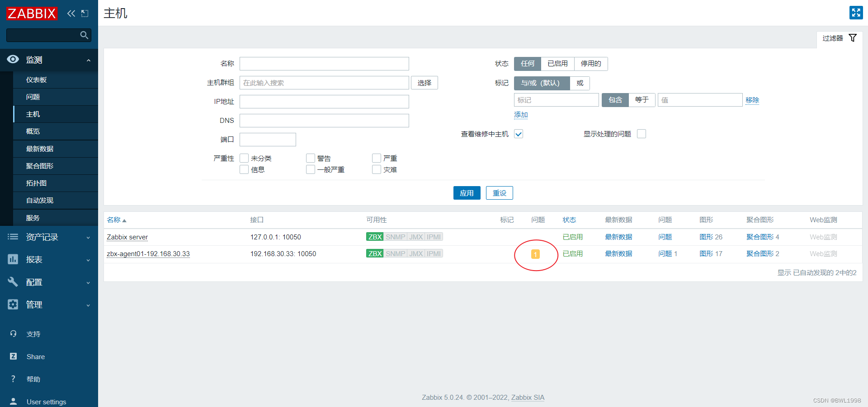The image size is (868, 407).
Task: Click the 重设 reset button
Action: [x=499, y=193]
